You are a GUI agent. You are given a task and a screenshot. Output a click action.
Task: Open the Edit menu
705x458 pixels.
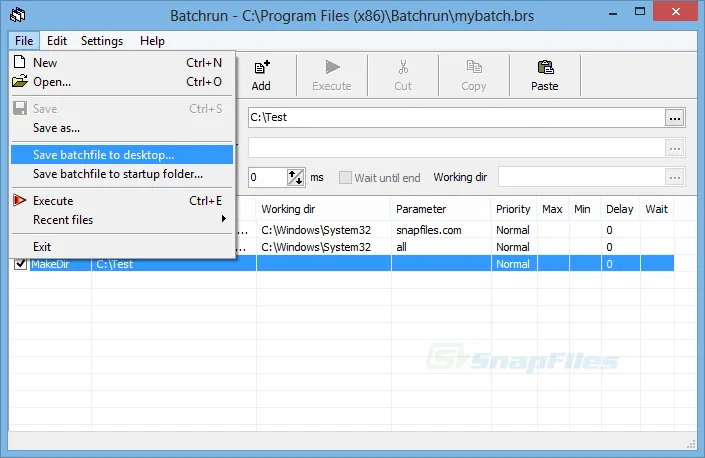pos(57,41)
